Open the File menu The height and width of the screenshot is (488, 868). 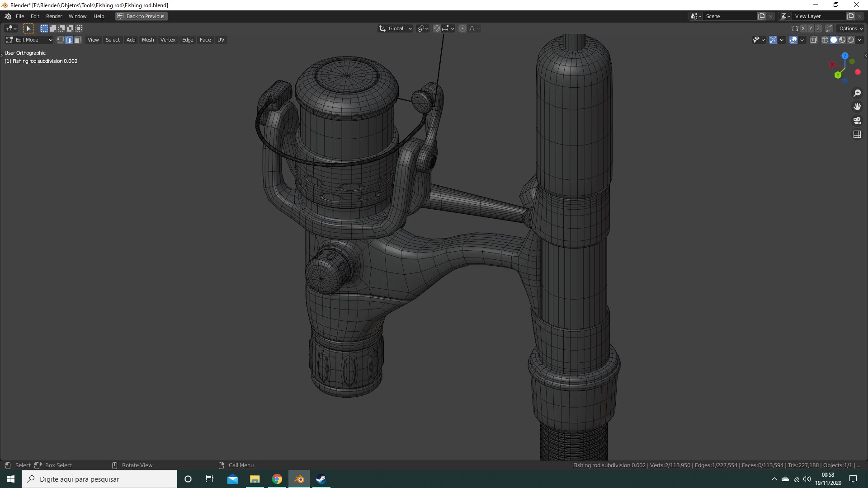point(20,16)
